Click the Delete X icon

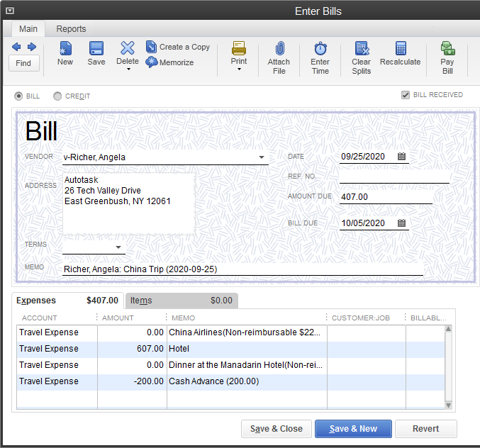128,48
